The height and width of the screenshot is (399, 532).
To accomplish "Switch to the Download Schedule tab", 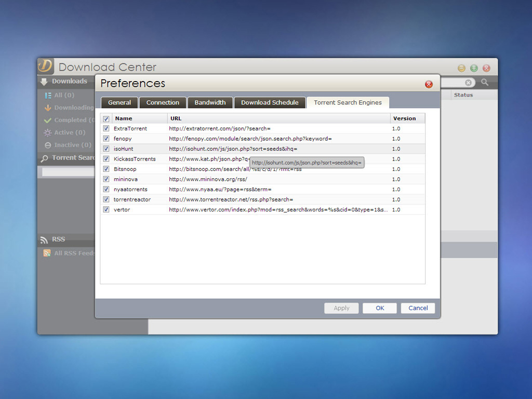I will pos(270,102).
